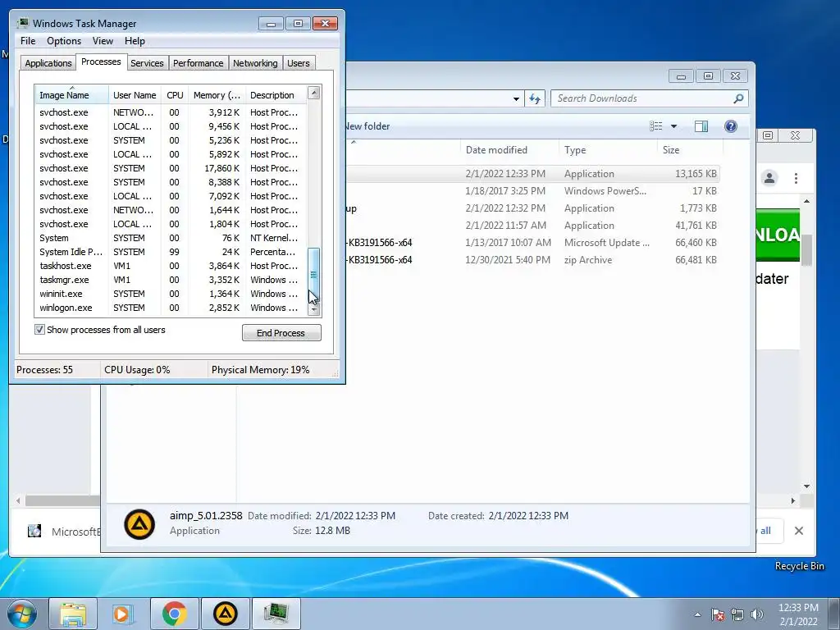Screen dimensions: 840x630
Task: Click the taskbar clock showing 12:33 PM
Action: 798,614
